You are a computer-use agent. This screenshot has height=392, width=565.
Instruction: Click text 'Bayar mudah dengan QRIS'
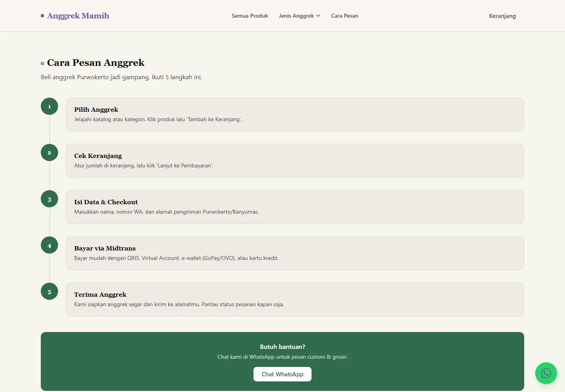107,258
